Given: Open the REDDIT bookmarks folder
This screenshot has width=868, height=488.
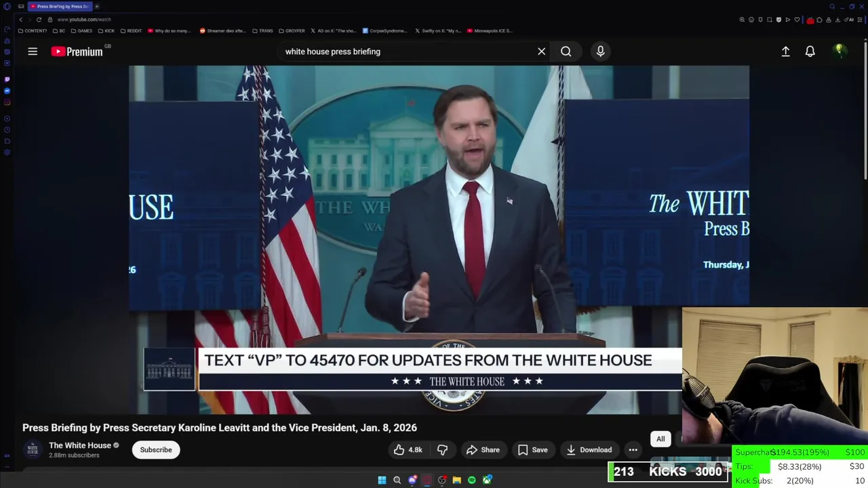Looking at the screenshot, I should click(x=131, y=30).
